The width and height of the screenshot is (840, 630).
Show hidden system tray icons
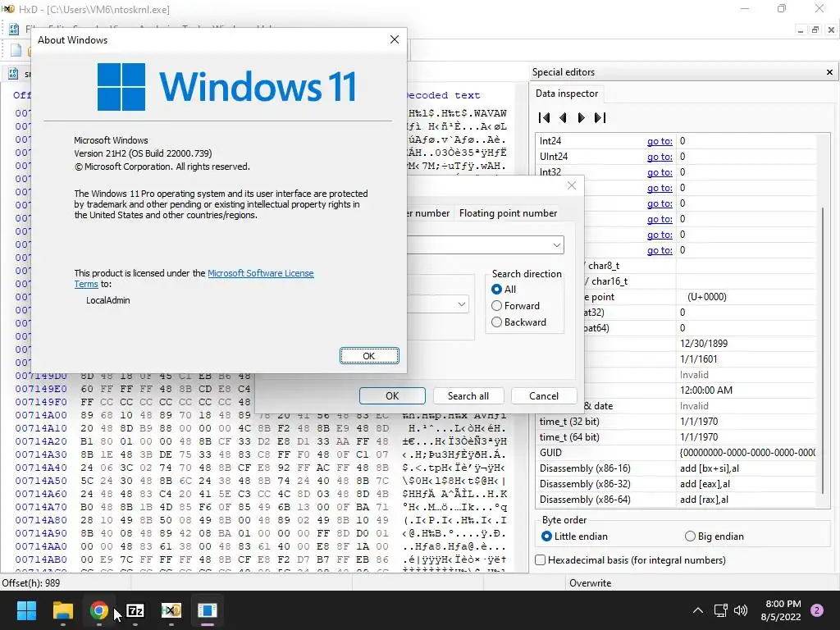697,610
